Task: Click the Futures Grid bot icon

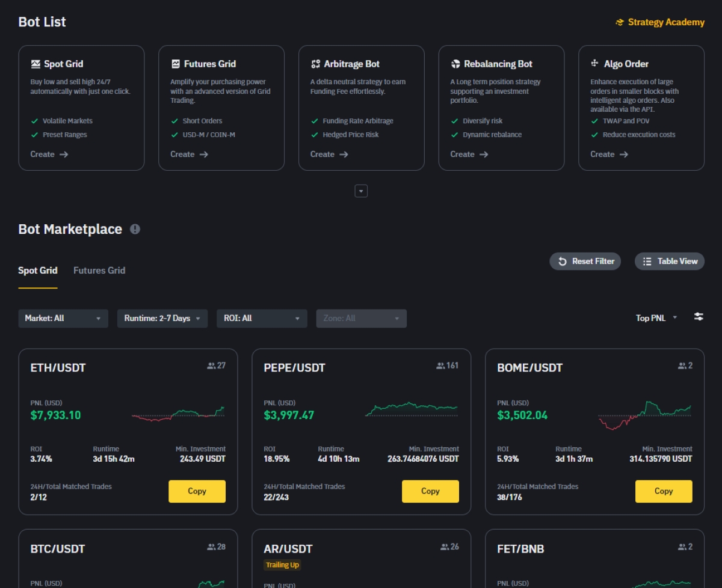Action: point(176,64)
